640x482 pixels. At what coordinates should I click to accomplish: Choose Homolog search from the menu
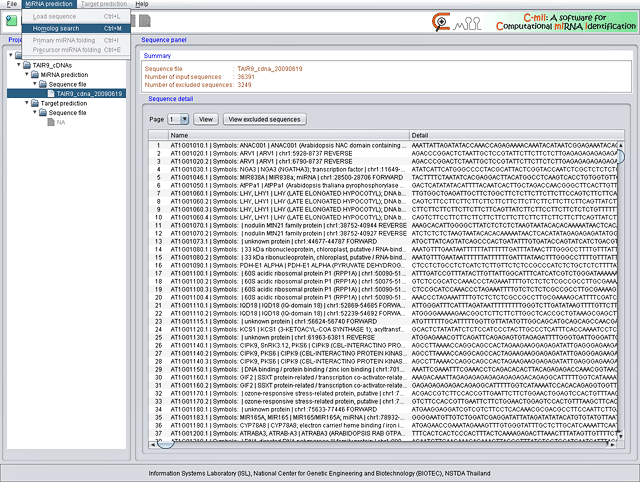[x=76, y=28]
